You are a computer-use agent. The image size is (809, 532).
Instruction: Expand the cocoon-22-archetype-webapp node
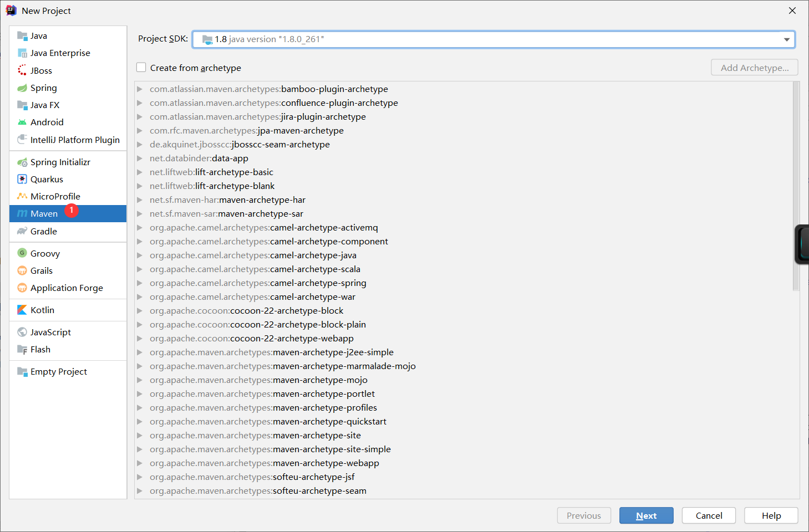(140, 339)
